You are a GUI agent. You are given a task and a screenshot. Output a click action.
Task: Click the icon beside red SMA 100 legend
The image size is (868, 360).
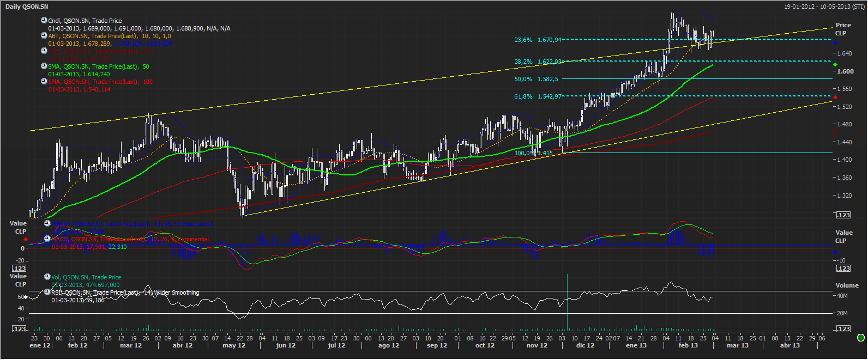tap(44, 81)
